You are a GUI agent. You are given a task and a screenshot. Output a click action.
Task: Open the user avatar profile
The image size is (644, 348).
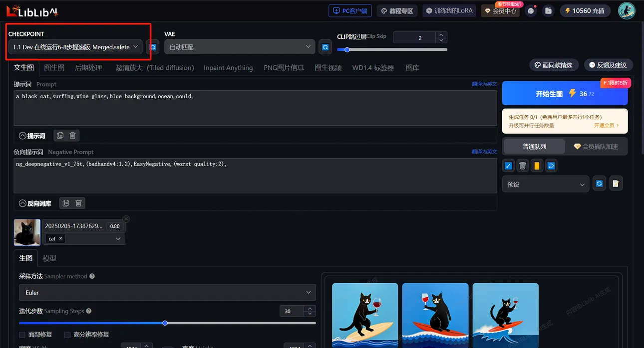tap(627, 10)
